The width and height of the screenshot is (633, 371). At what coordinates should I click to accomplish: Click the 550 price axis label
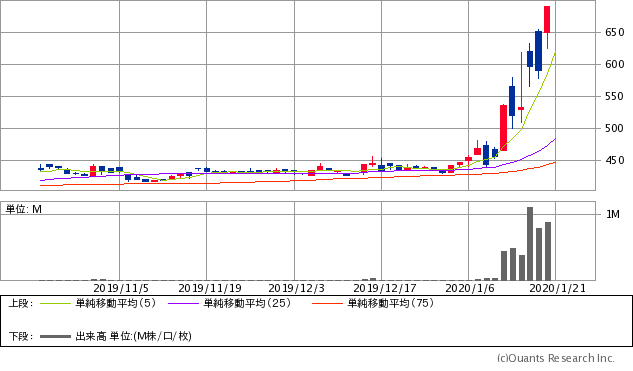(614, 96)
